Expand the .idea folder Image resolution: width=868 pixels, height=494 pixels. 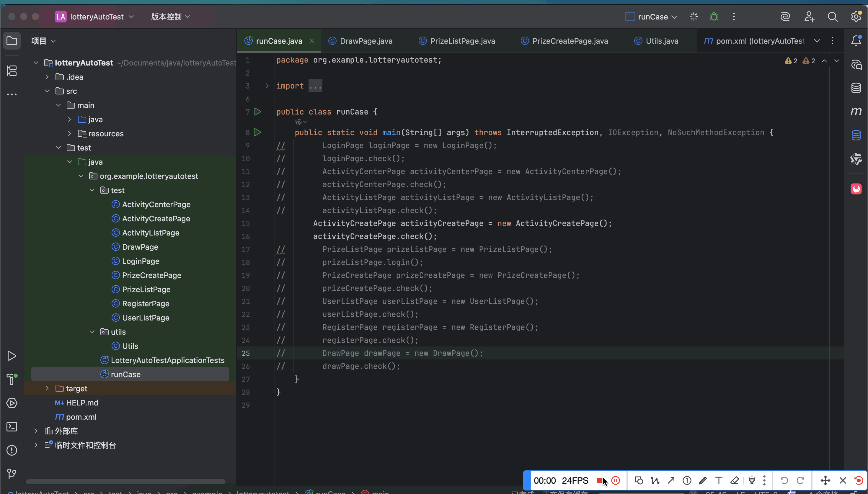click(x=47, y=77)
